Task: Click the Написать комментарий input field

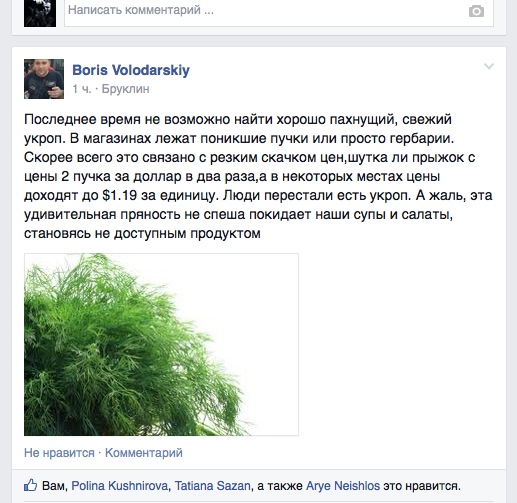Action: tap(279, 12)
